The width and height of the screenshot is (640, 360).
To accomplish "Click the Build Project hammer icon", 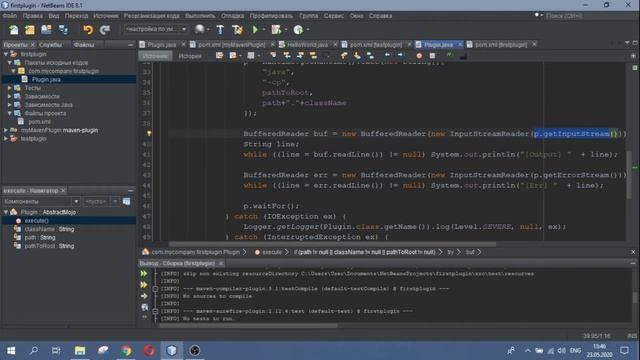I will (220, 30).
